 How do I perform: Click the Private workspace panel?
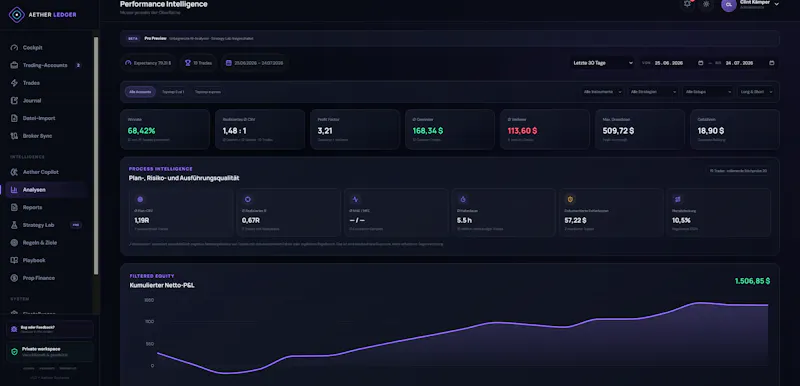point(49,352)
